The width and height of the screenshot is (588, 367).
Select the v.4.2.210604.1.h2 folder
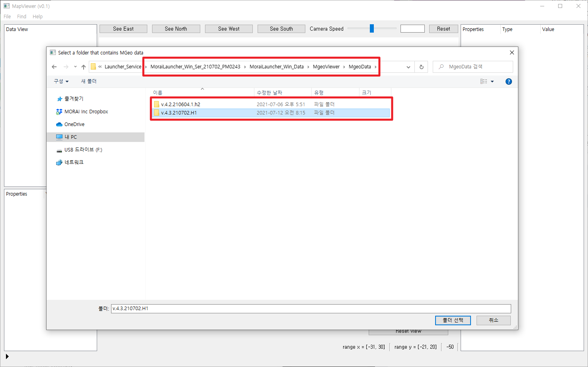180,104
